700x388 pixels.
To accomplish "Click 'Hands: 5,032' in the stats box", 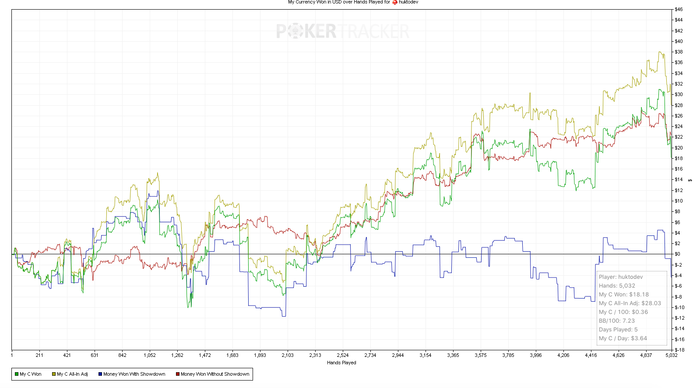I will pos(617,286).
